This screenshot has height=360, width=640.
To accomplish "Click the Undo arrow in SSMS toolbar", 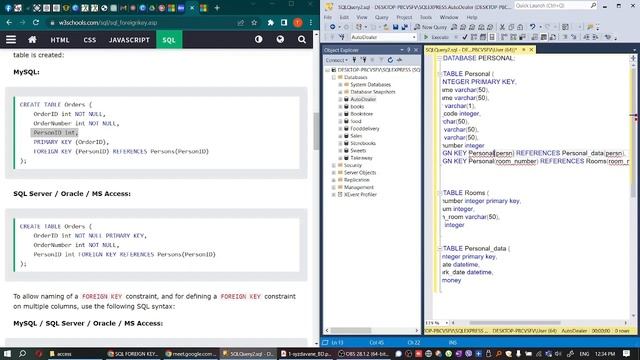I will (532, 27).
